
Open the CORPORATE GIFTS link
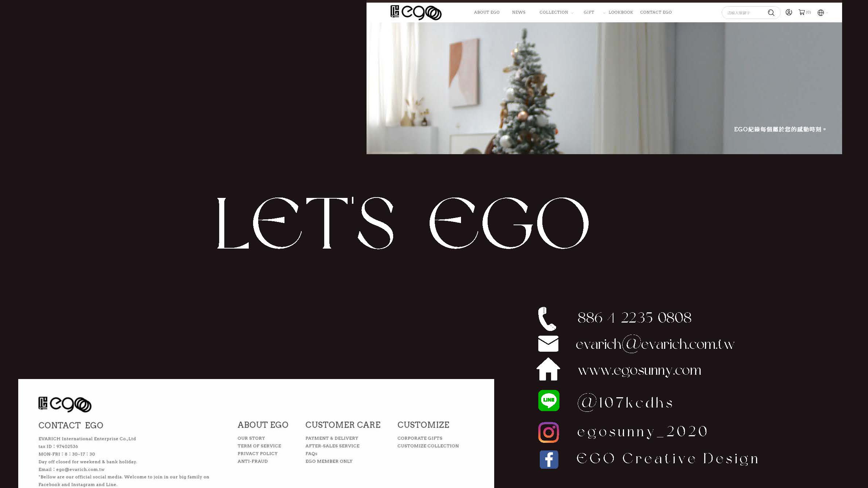tap(420, 438)
